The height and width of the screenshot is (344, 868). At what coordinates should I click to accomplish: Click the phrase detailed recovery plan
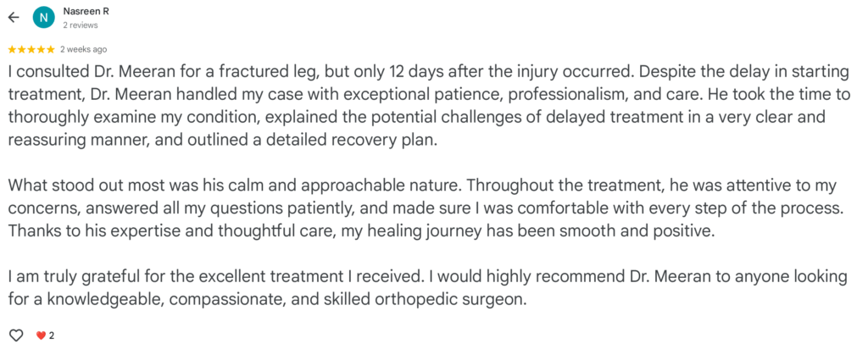(x=352, y=140)
